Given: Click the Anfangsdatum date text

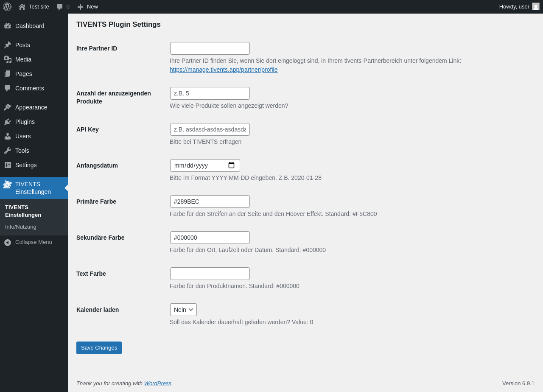Looking at the screenshot, I should point(191,165).
